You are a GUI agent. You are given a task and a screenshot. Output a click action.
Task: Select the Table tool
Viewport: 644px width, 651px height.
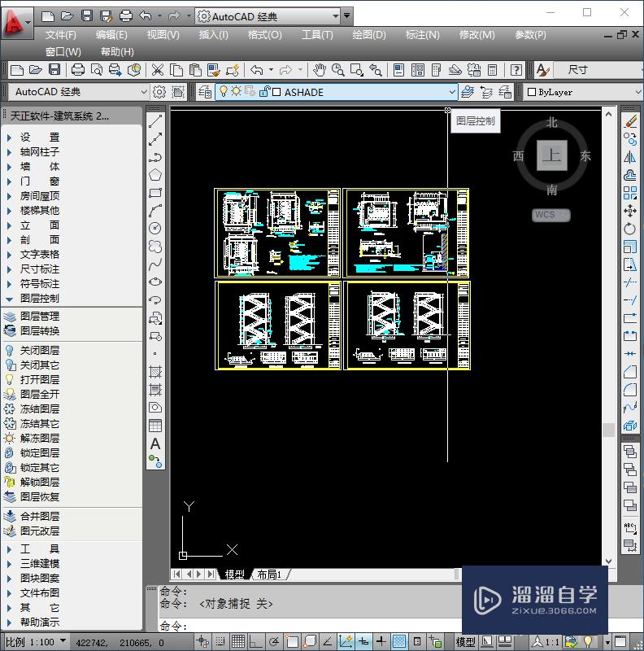click(155, 426)
